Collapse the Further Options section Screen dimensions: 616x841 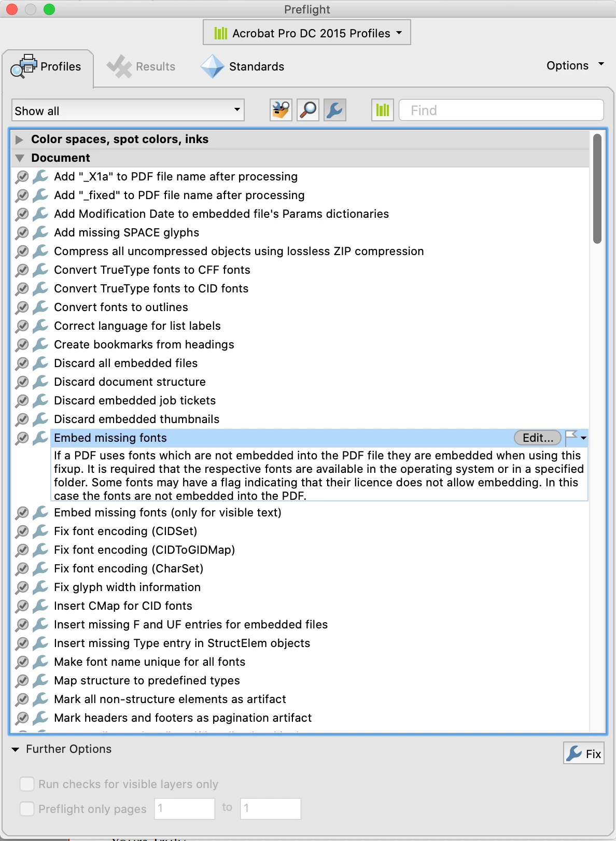point(16,749)
